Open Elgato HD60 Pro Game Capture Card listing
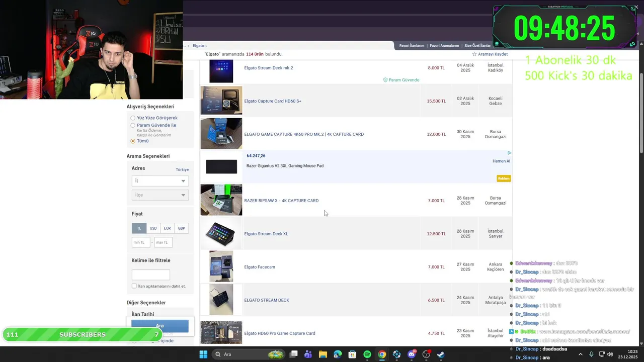644x362 pixels. [x=280, y=333]
